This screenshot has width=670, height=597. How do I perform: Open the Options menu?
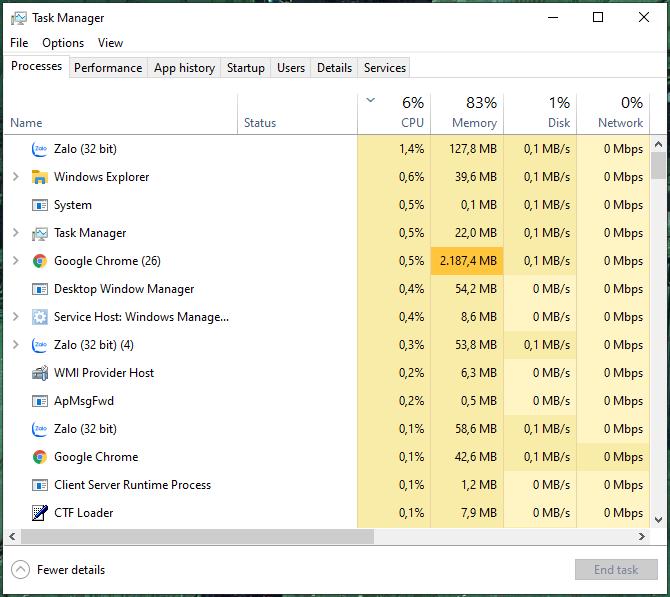click(63, 43)
